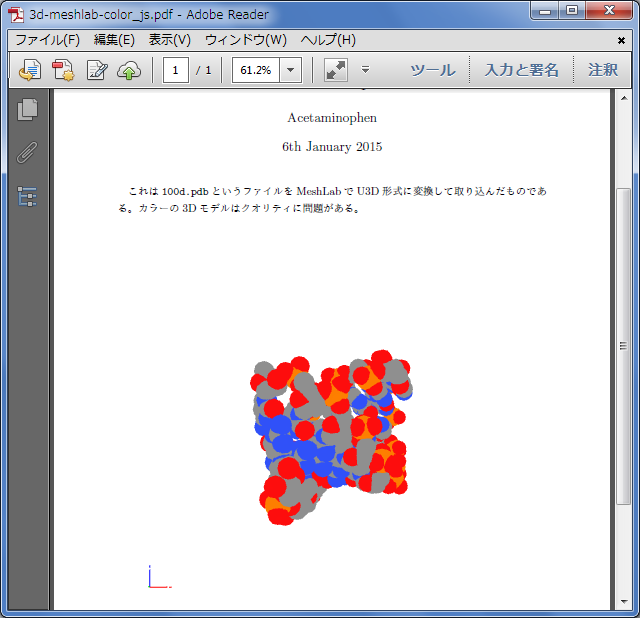640x618 pixels.
Task: Click the open/export file toolbar icon
Action: pos(30,70)
